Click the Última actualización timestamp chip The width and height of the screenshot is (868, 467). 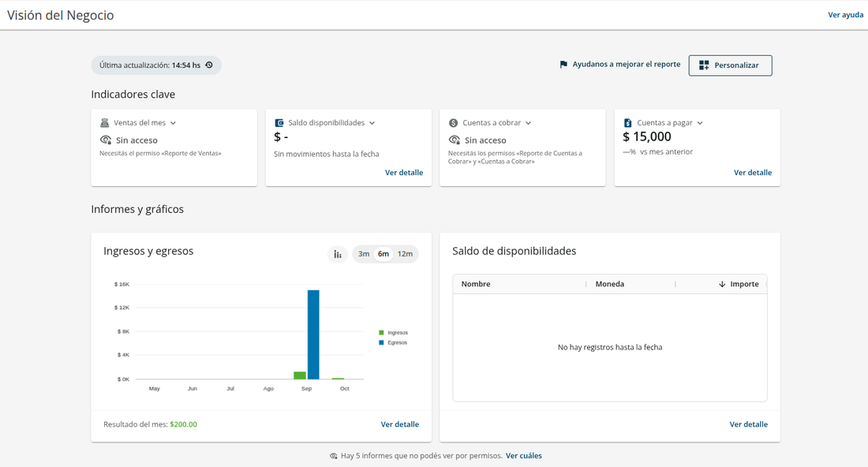coord(156,65)
